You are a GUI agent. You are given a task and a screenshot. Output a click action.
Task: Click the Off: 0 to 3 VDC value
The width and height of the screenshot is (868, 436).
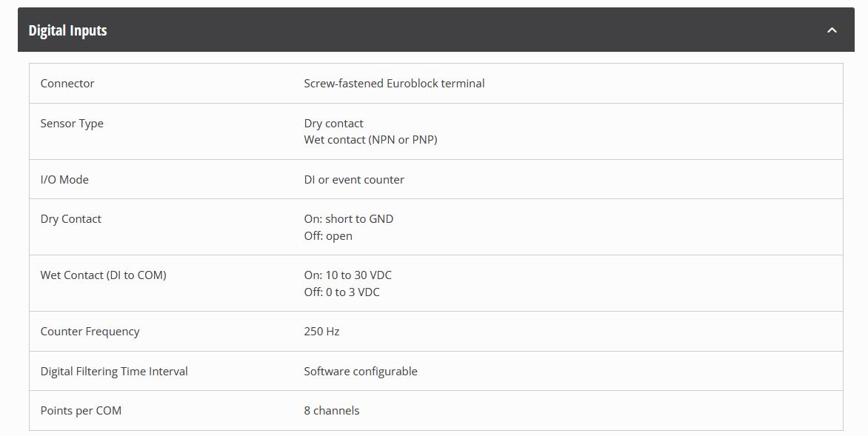341,292
